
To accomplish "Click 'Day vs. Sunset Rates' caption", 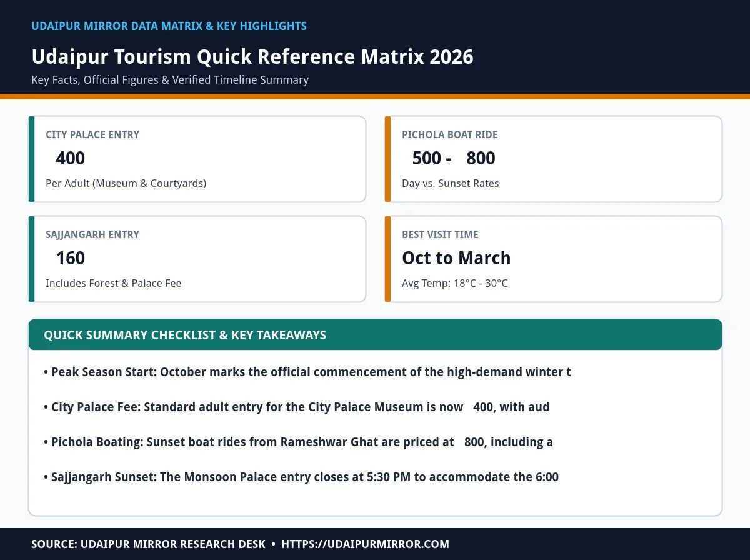I will click(x=451, y=183).
